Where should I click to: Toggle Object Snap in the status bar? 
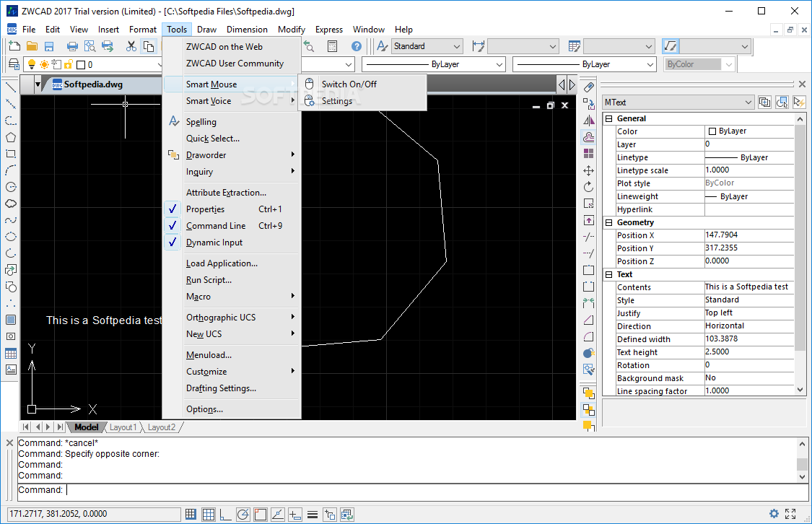(x=261, y=514)
